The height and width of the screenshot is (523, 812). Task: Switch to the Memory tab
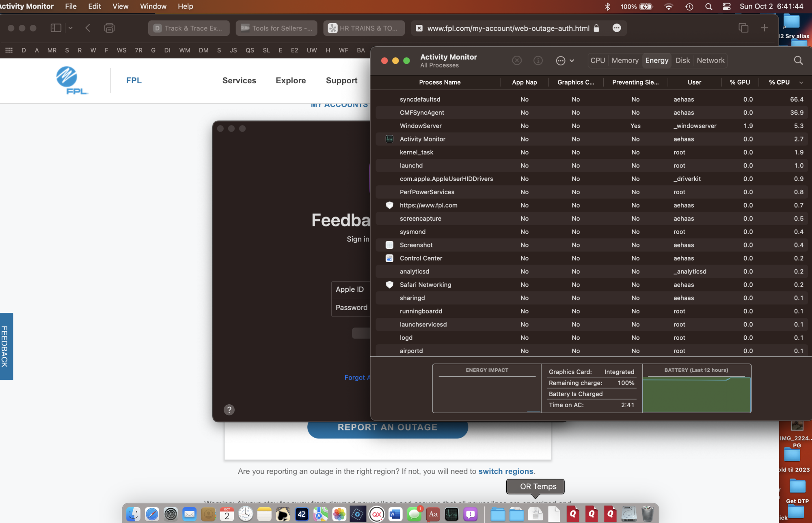pyautogui.click(x=625, y=61)
